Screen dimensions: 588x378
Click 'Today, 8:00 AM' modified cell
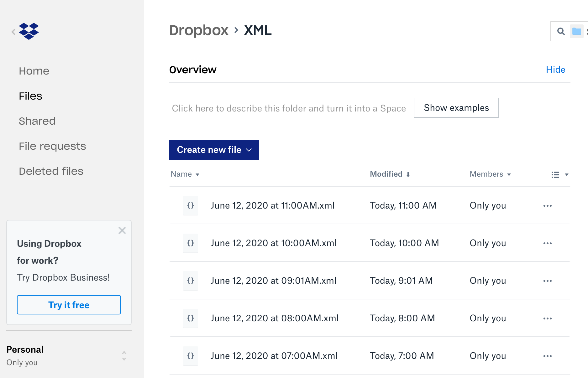(x=402, y=318)
